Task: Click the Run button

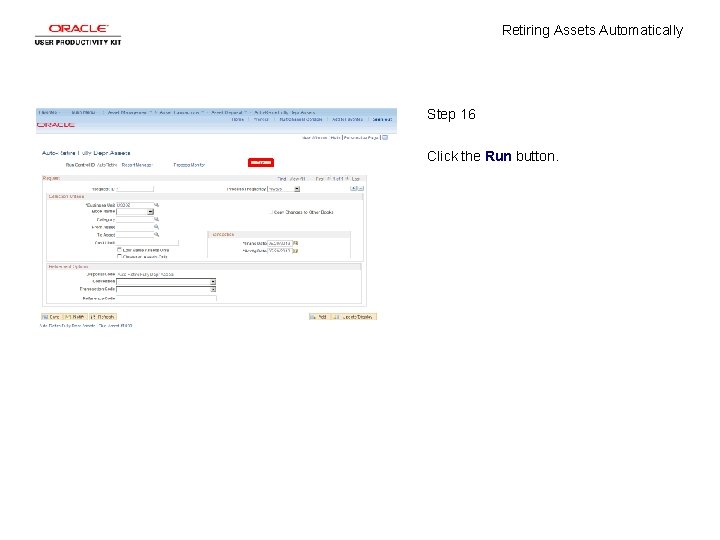Action: pyautogui.click(x=261, y=163)
